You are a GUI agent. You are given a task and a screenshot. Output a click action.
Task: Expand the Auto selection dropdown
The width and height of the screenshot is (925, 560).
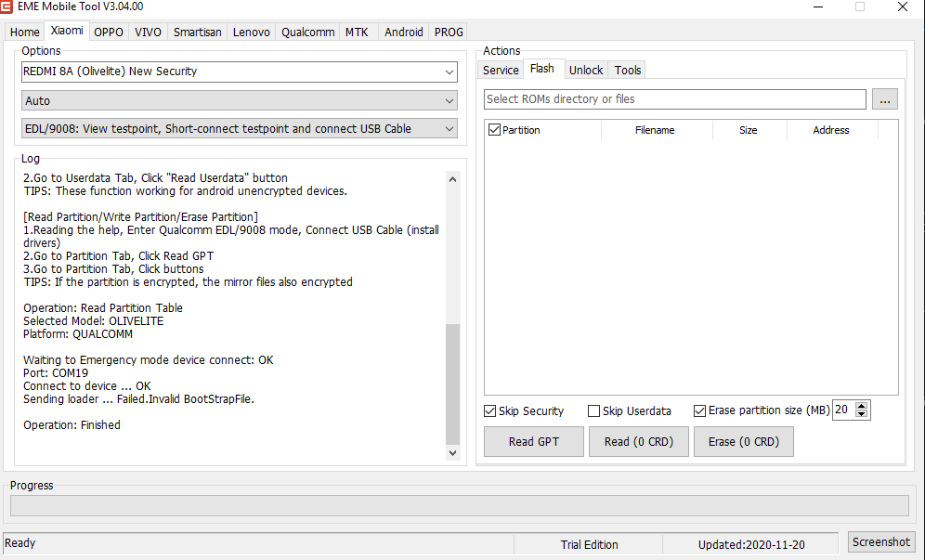tap(240, 100)
